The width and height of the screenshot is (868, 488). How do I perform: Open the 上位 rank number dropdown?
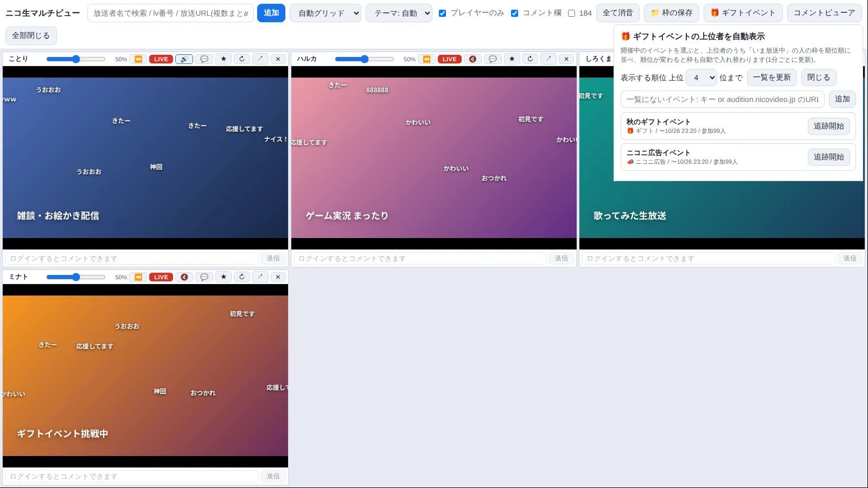[701, 78]
